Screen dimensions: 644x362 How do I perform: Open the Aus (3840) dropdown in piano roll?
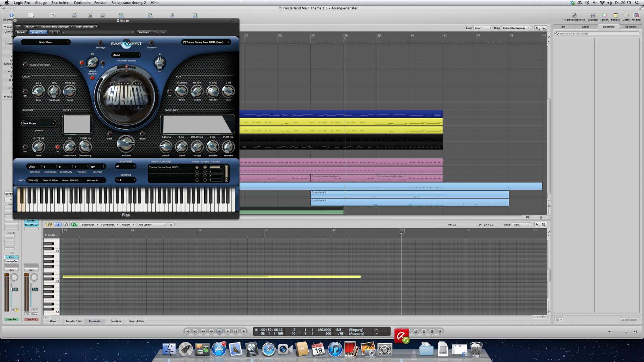coord(151,225)
